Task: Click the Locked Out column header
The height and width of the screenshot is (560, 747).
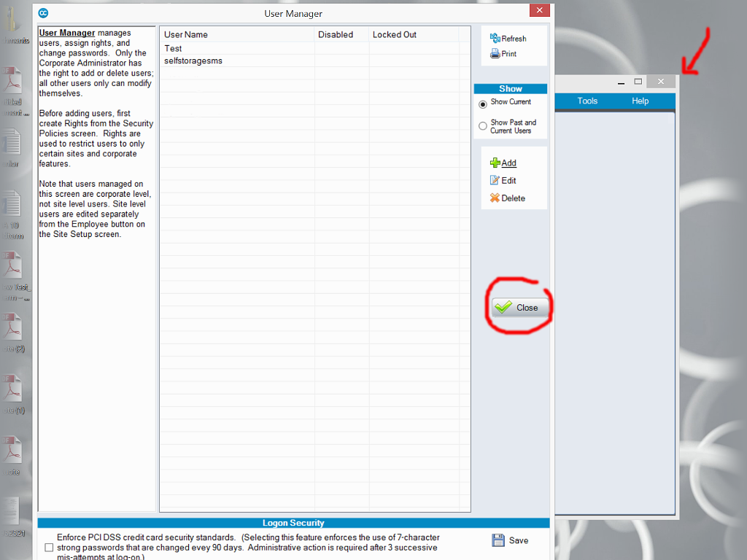Action: [395, 34]
